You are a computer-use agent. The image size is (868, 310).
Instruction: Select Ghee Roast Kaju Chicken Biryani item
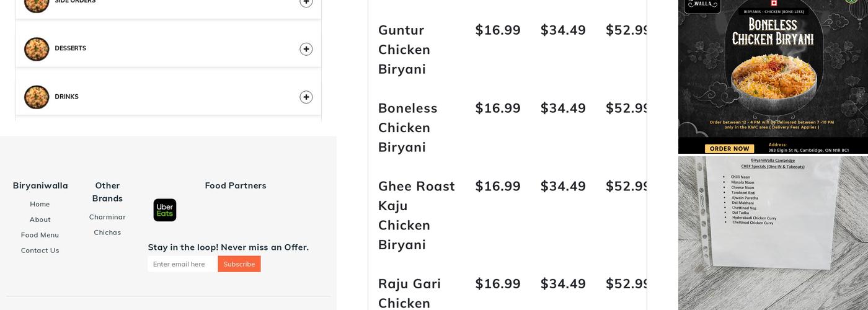tap(416, 215)
